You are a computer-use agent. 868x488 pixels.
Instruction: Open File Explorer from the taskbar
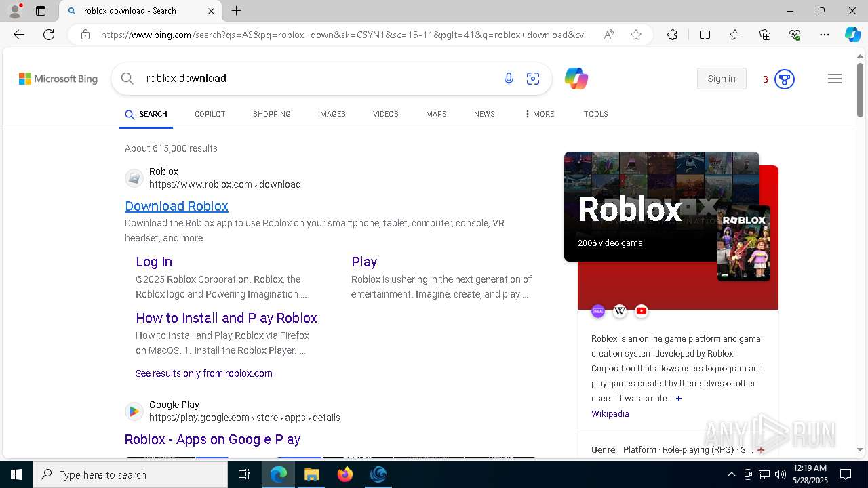click(311, 474)
